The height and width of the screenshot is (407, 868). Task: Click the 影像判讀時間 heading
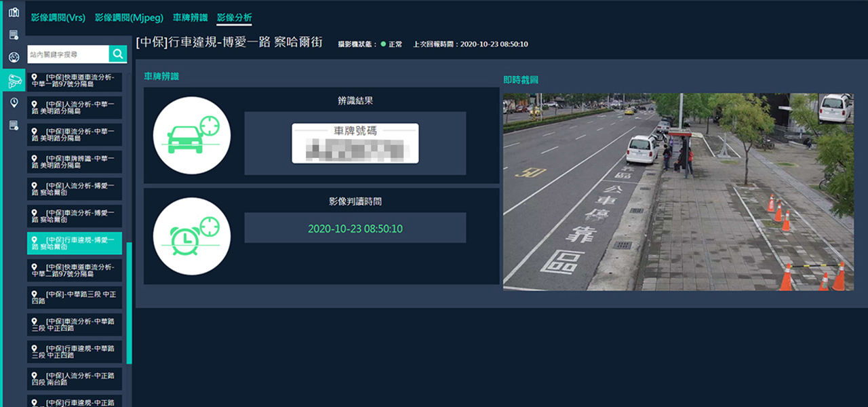(355, 201)
